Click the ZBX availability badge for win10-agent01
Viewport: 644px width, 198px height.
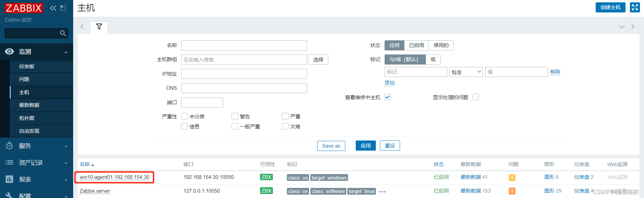266,177
